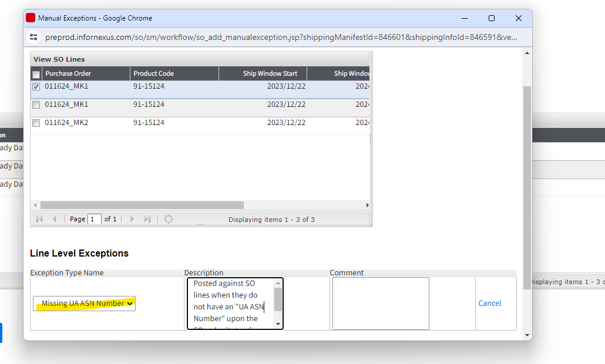The height and width of the screenshot is (364, 605).
Task: Check the second 011624_MK1 row checkbox
Action: [36, 105]
